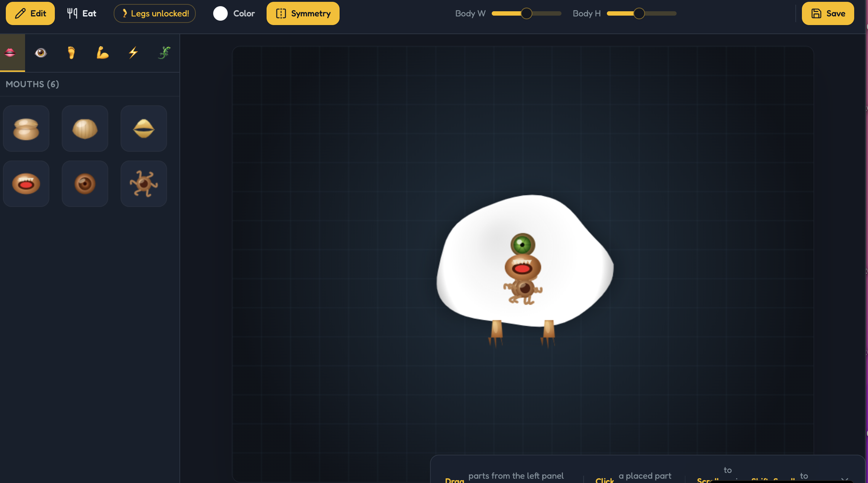Open the lizard details category

click(x=164, y=53)
